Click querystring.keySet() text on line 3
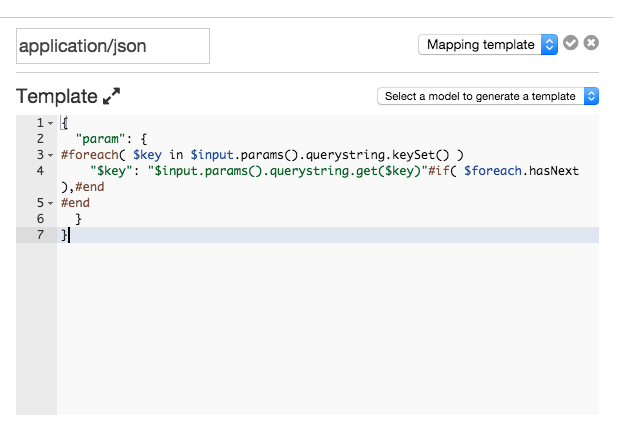The width and height of the screenshot is (626, 428). coord(377,155)
